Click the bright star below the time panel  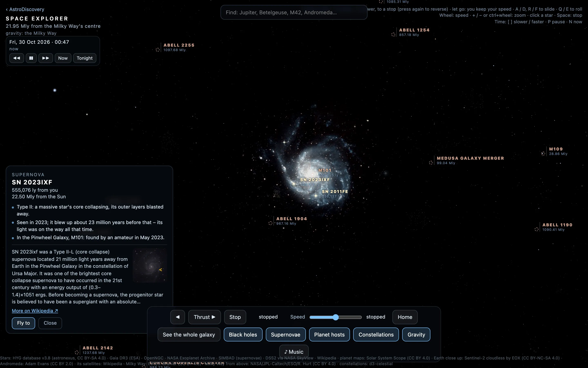pos(55,90)
